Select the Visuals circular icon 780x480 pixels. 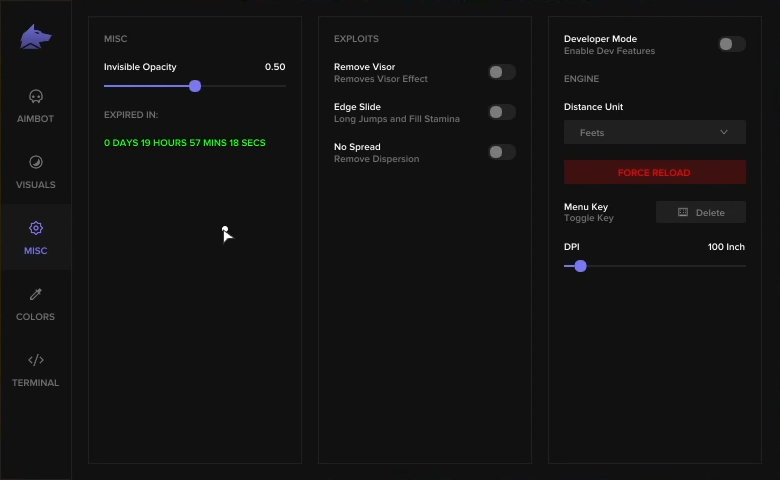pyautogui.click(x=36, y=162)
